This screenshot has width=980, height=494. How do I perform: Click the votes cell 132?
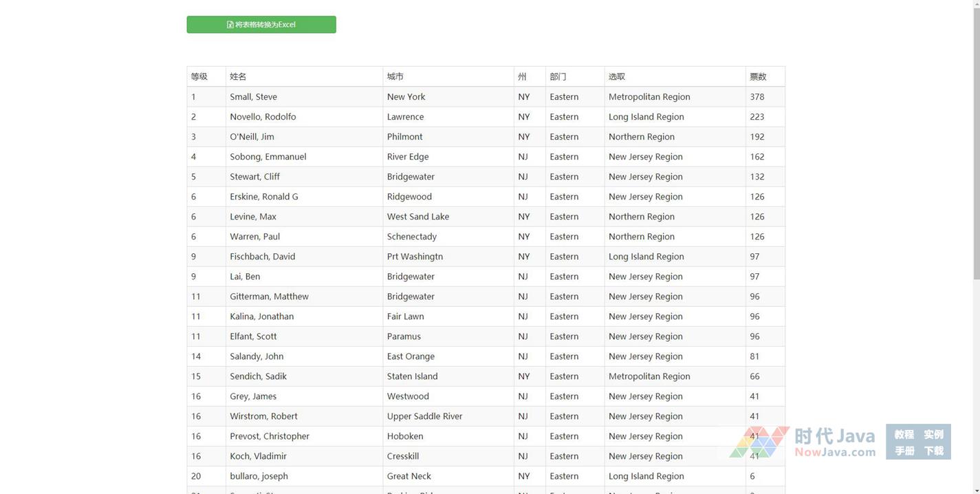point(765,177)
